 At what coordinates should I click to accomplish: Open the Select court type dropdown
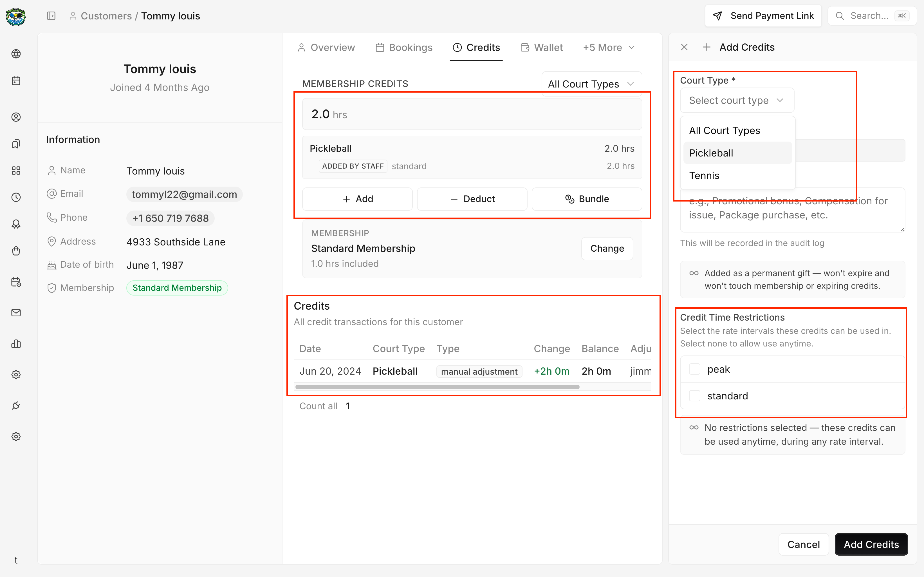coord(737,100)
